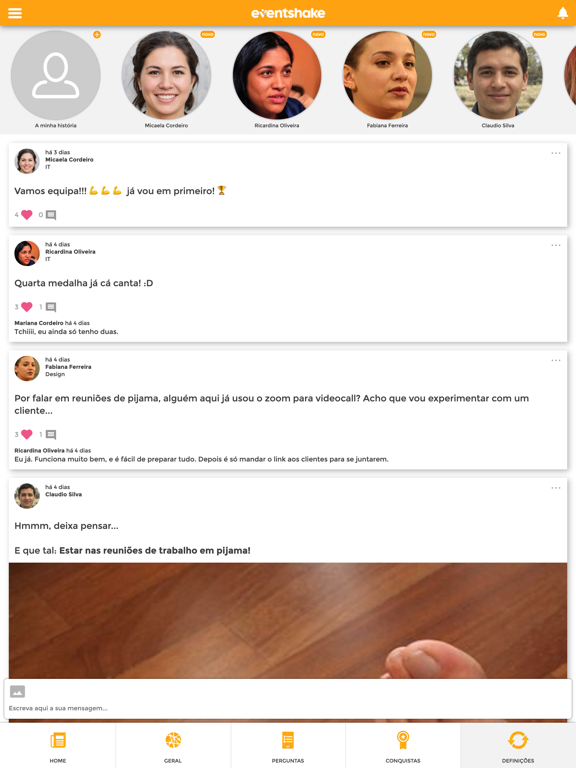Like Micaela Cordeiro's post with the heart
The width and height of the screenshot is (576, 768).
(27, 215)
